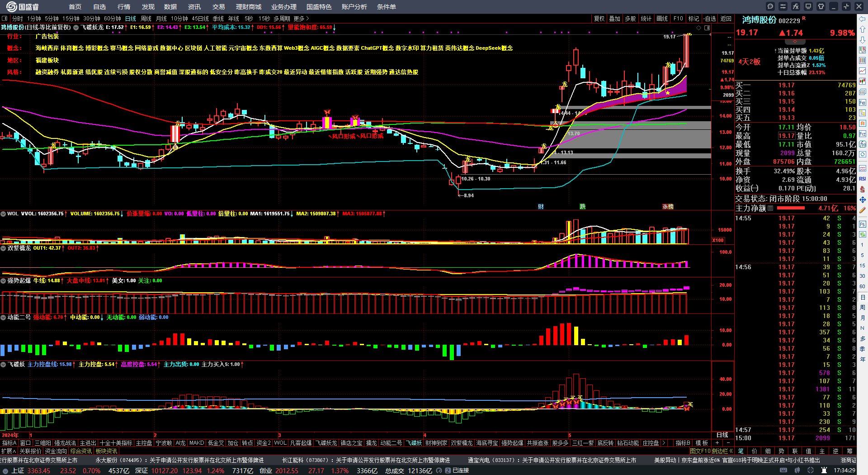The width and height of the screenshot is (868, 475).
Task: Click the 图文F10 link
Action: point(700,451)
